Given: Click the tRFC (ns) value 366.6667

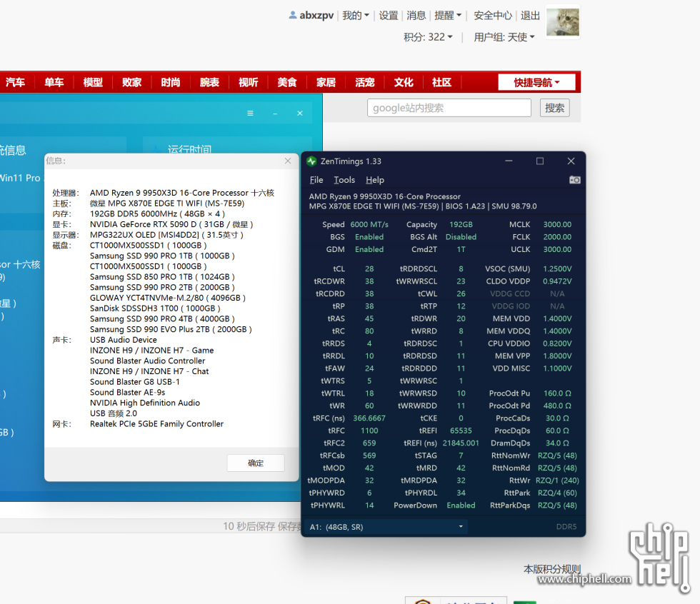Looking at the screenshot, I should (x=369, y=418).
